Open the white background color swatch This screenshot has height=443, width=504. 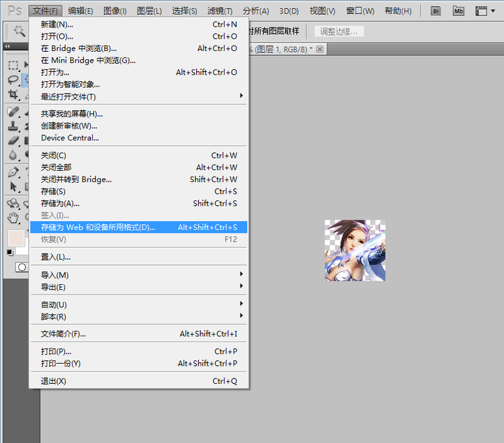22,251
